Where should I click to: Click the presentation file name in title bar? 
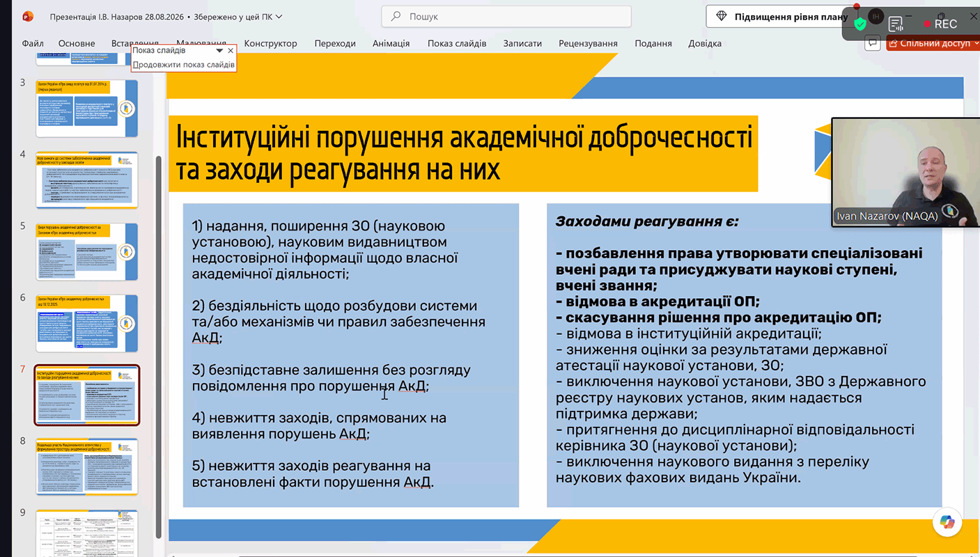click(x=116, y=17)
